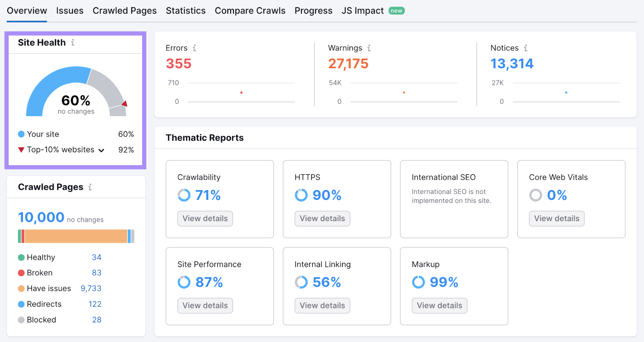644x342 pixels.
Task: Click the Errors info icon
Action: tap(194, 48)
